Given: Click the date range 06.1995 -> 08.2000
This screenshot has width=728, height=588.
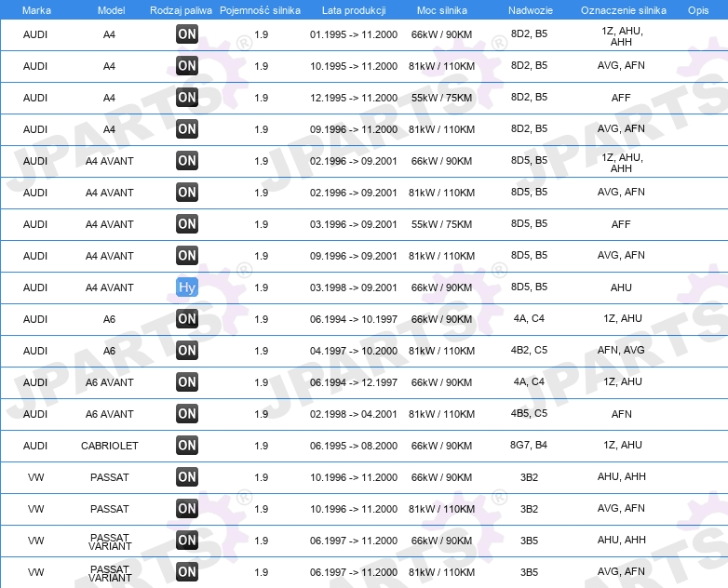Looking at the screenshot, I should click(x=354, y=446).
